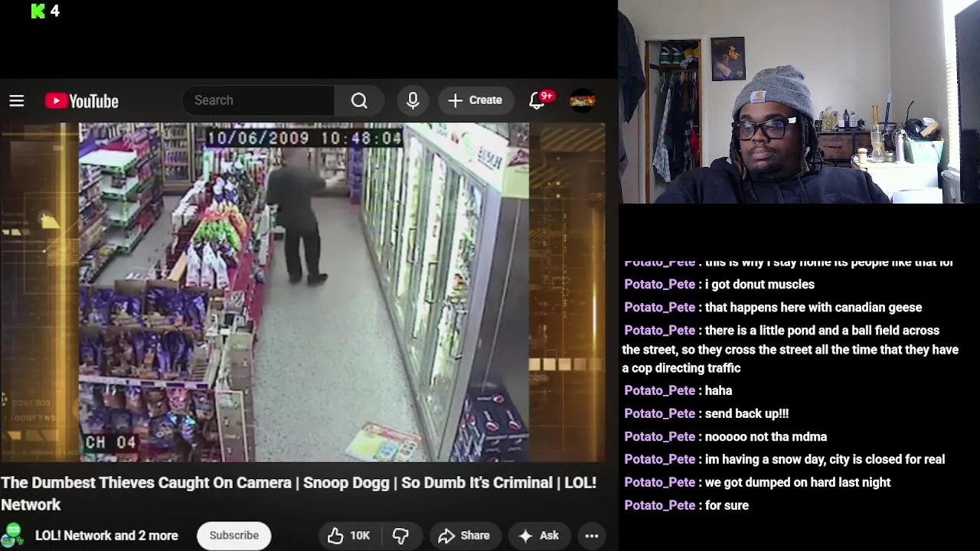Open the LOL! Network channel avatar
The image size is (980, 551).
coord(13,535)
